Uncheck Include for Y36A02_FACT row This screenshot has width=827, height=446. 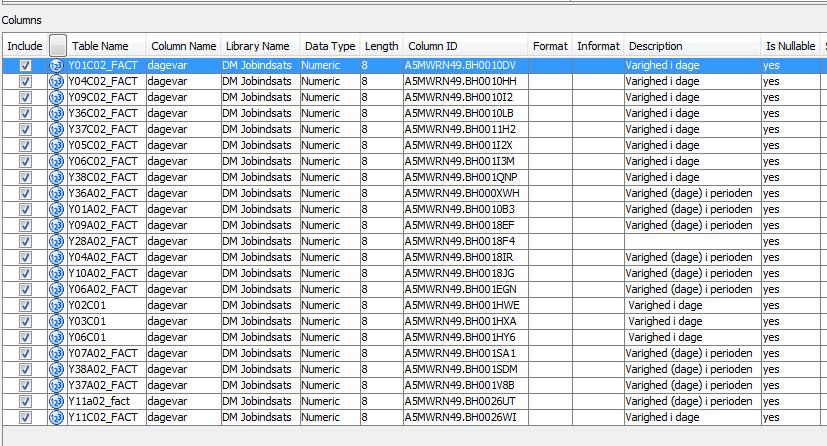click(x=25, y=193)
